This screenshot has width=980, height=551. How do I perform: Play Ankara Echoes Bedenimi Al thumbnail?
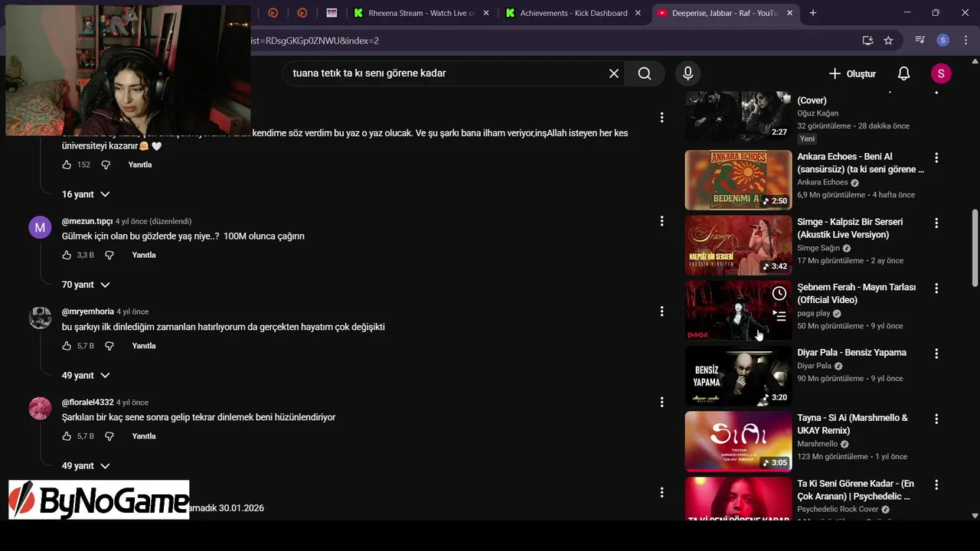[x=738, y=180]
